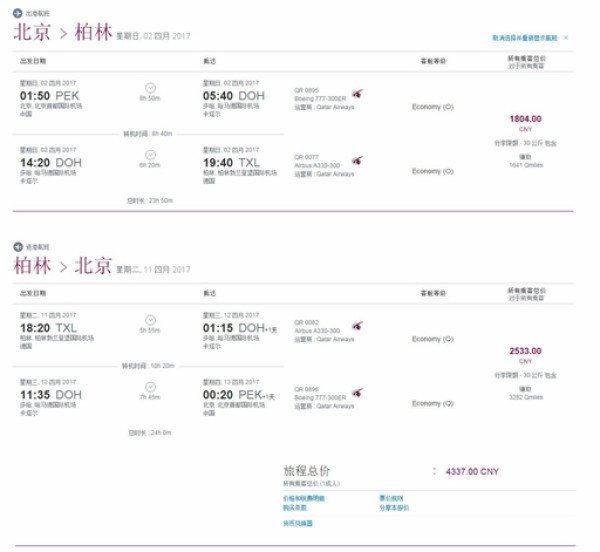This screenshot has width=600, height=552.
Task: Open the currency converter link
Action: tap(298, 523)
